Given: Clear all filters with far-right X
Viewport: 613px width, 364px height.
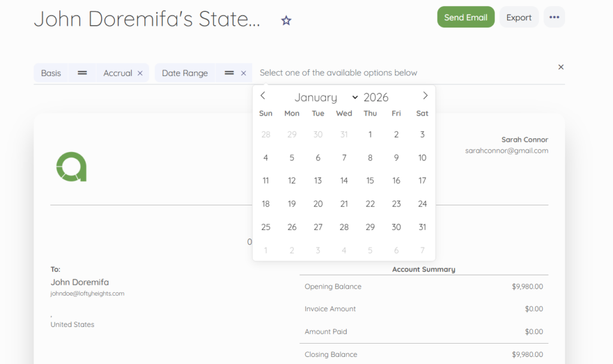Looking at the screenshot, I should coord(561,67).
